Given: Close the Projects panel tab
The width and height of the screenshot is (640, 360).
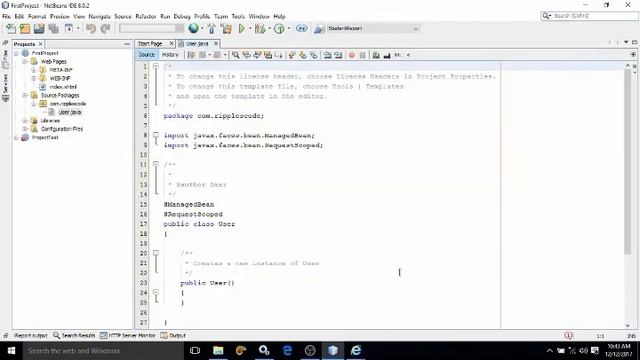Looking at the screenshot, I should 40,44.
